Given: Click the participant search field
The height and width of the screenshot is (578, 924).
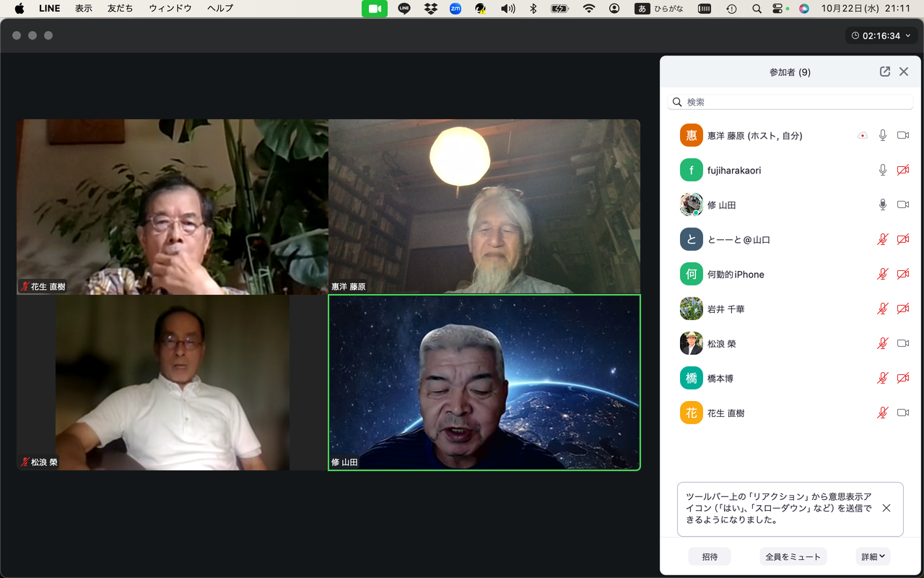Looking at the screenshot, I should [790, 102].
